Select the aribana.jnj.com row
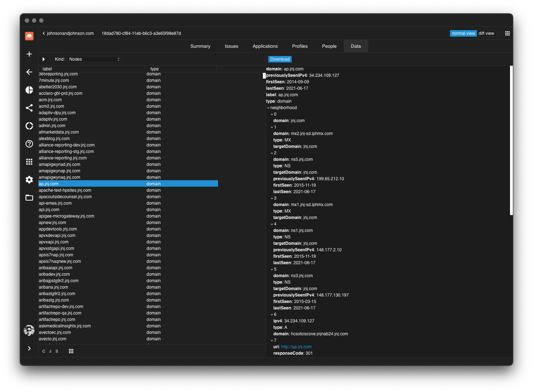The width and height of the screenshot is (533, 392). tap(128, 287)
